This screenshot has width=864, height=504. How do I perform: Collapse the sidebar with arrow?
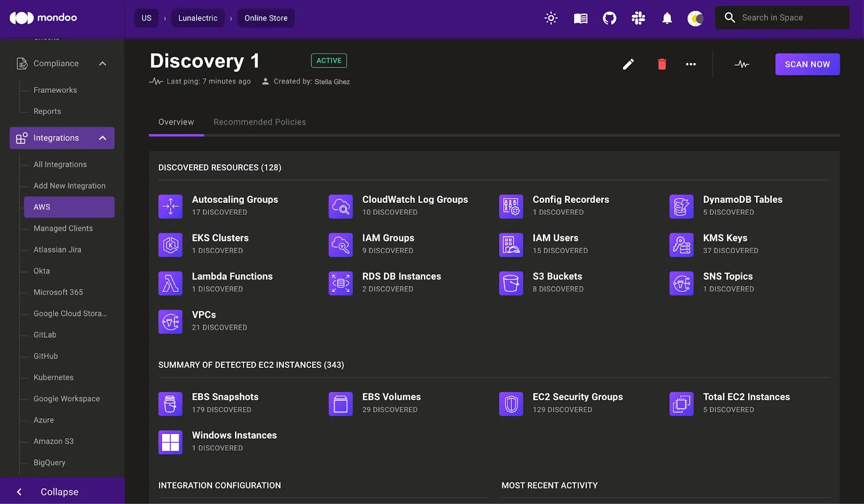tap(19, 492)
